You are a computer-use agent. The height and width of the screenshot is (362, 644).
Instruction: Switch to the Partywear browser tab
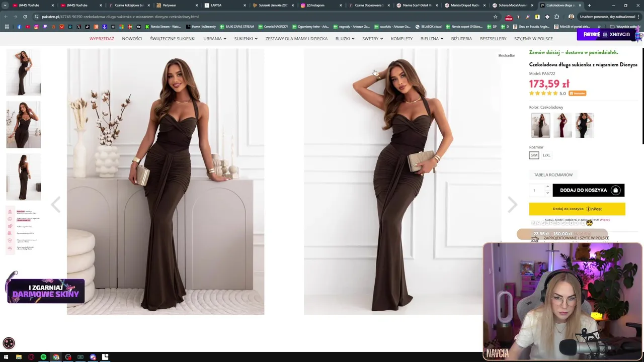pyautogui.click(x=175, y=5)
